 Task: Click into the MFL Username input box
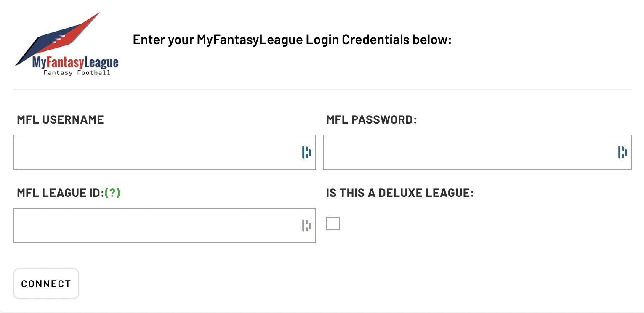click(147, 152)
